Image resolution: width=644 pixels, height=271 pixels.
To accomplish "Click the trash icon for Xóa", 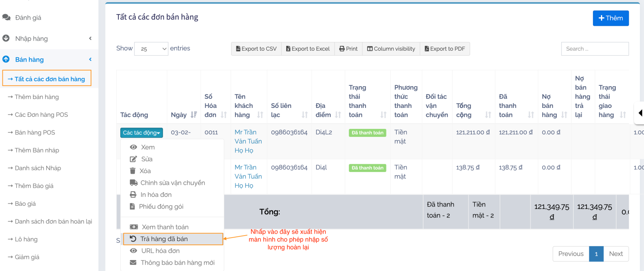I will 133,171.
